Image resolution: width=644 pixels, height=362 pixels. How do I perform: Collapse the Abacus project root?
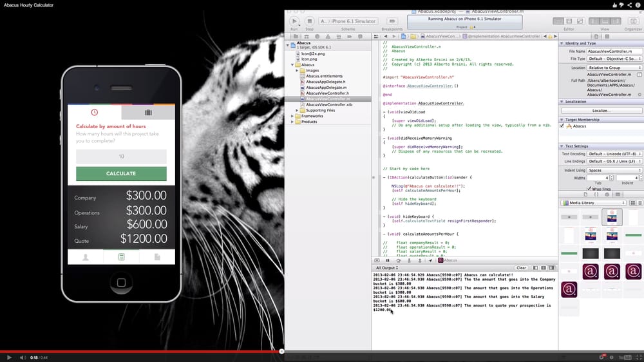(x=287, y=44)
